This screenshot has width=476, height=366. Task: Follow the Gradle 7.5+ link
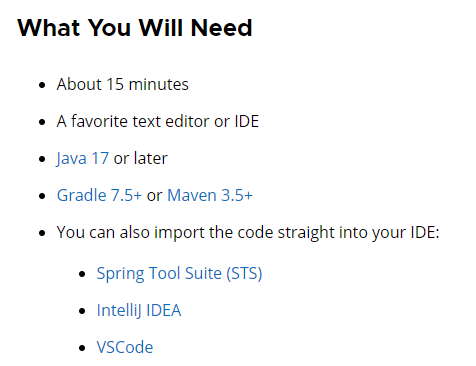point(99,195)
